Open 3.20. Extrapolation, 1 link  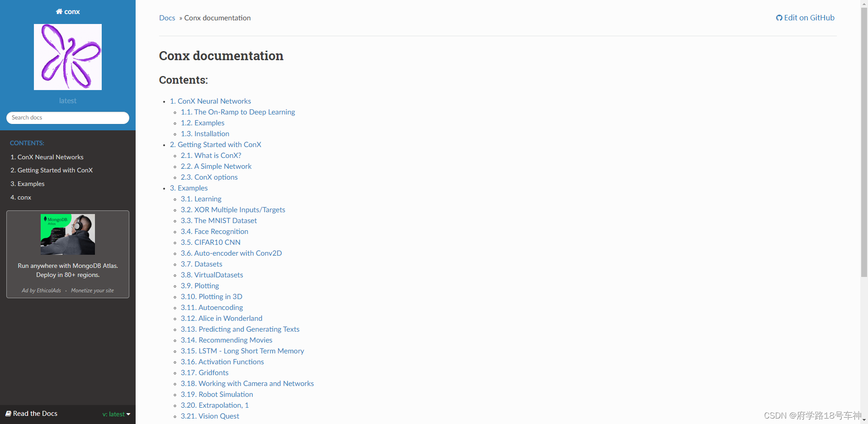click(x=215, y=405)
